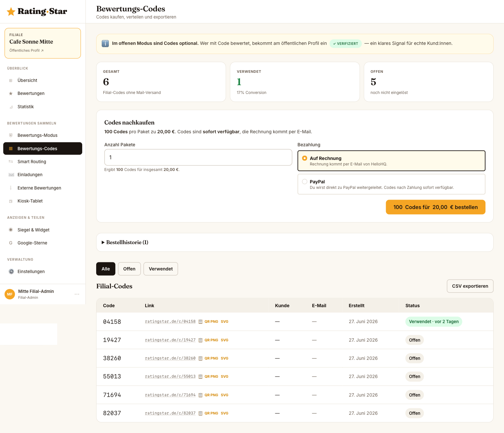The image size is (504, 433).
Task: Open link ratingstar.de/c/19427
Action: (170, 340)
